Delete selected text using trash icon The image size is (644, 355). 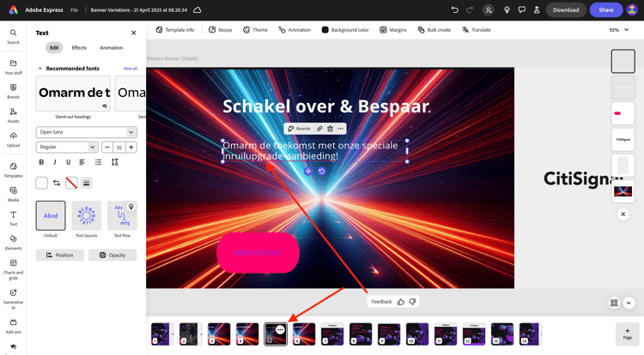(330, 129)
